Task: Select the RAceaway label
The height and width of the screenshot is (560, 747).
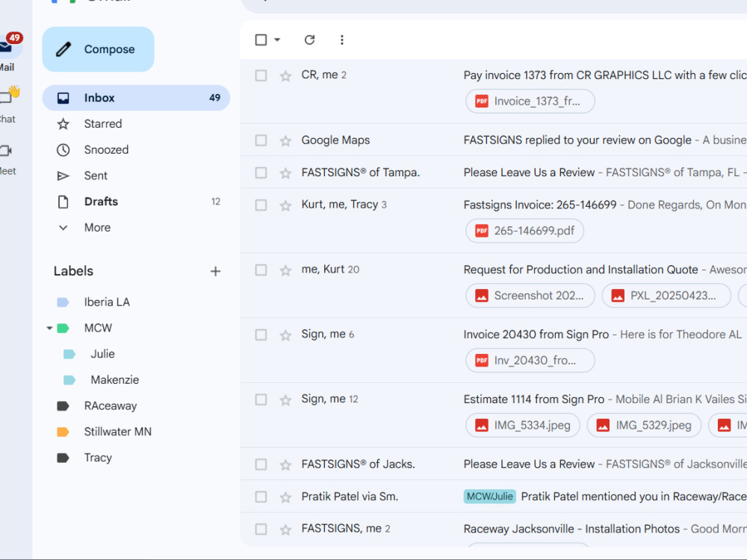Action: pyautogui.click(x=111, y=405)
